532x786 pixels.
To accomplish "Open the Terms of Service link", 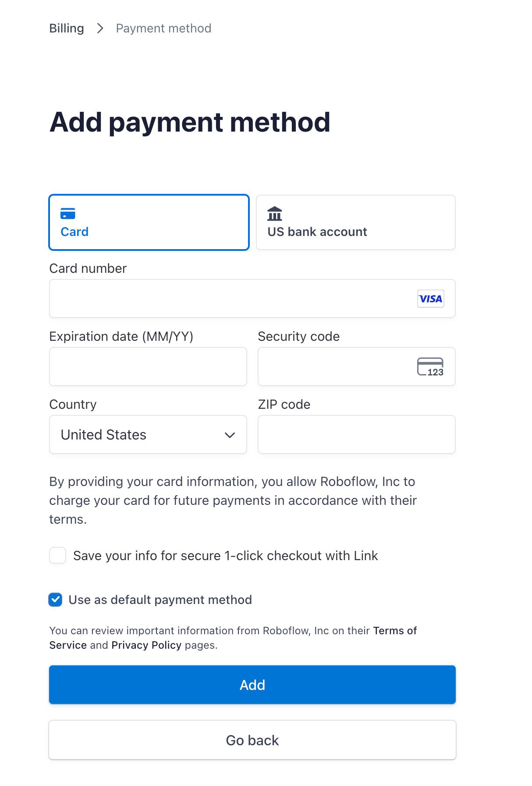I will pos(394,631).
